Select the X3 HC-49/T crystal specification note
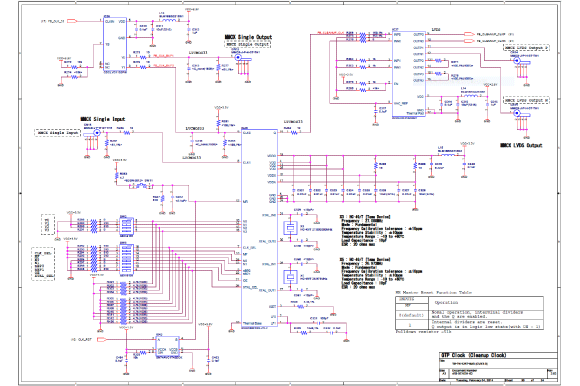Image resolution: width=580 pixels, height=386 pixels. (381, 231)
